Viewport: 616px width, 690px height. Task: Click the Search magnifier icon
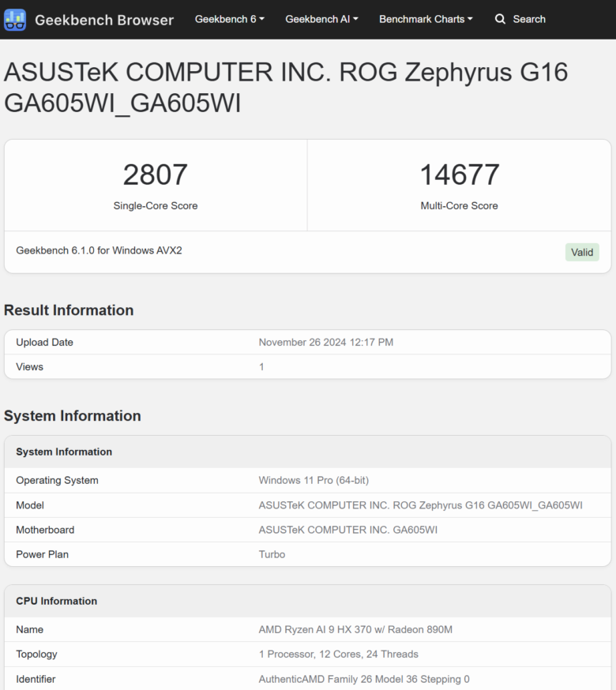(x=500, y=19)
